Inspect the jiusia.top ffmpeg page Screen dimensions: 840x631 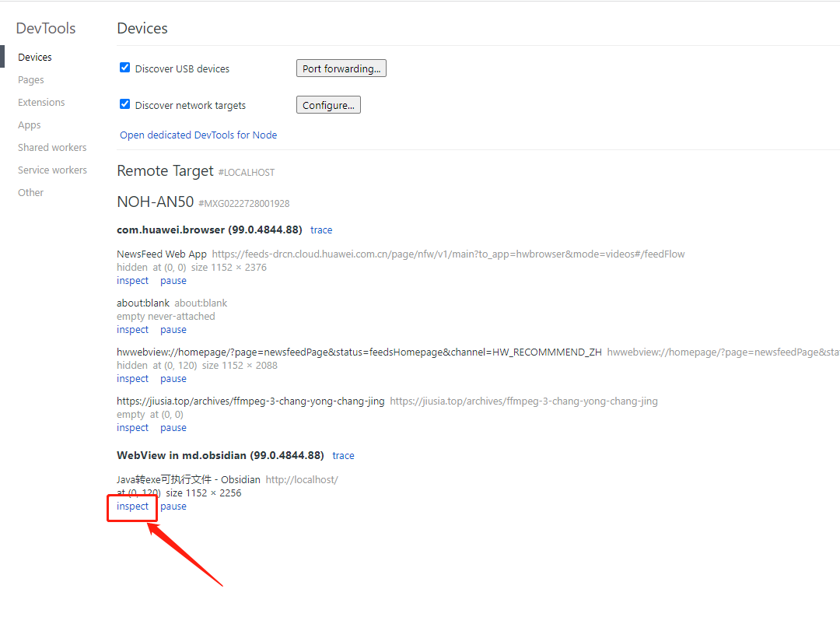(x=132, y=428)
